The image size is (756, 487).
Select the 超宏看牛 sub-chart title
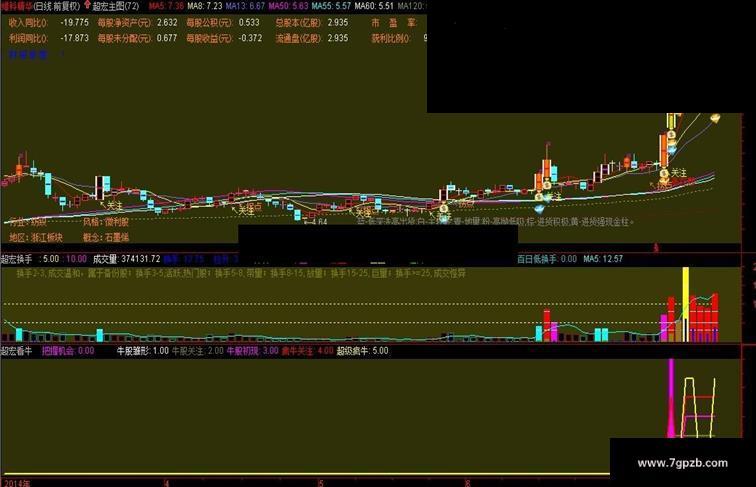16,351
